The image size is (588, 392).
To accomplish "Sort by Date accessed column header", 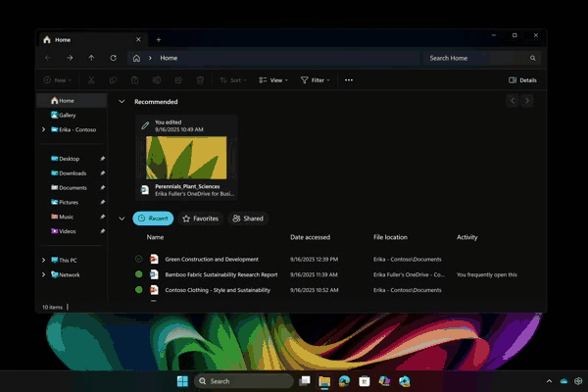I will (x=310, y=237).
